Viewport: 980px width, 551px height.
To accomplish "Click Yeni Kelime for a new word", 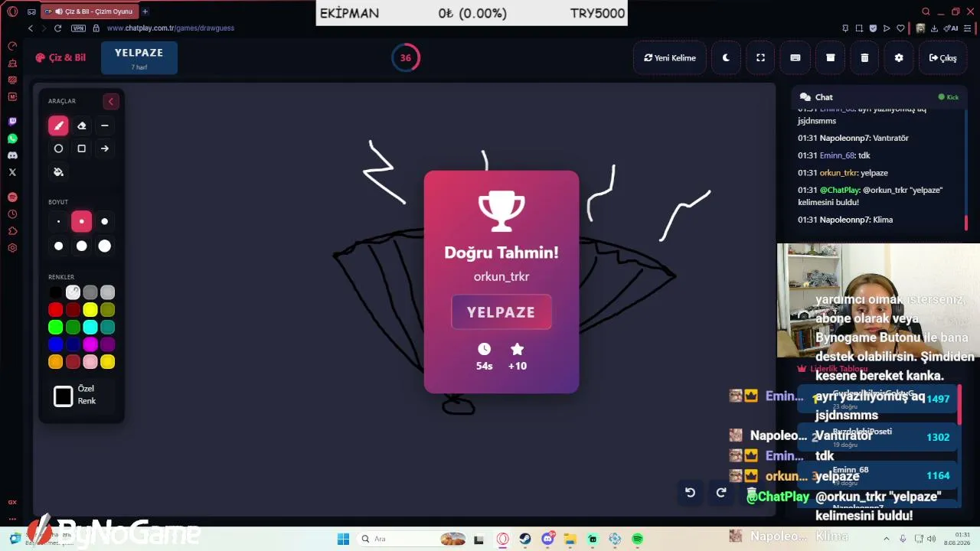I will (x=670, y=57).
